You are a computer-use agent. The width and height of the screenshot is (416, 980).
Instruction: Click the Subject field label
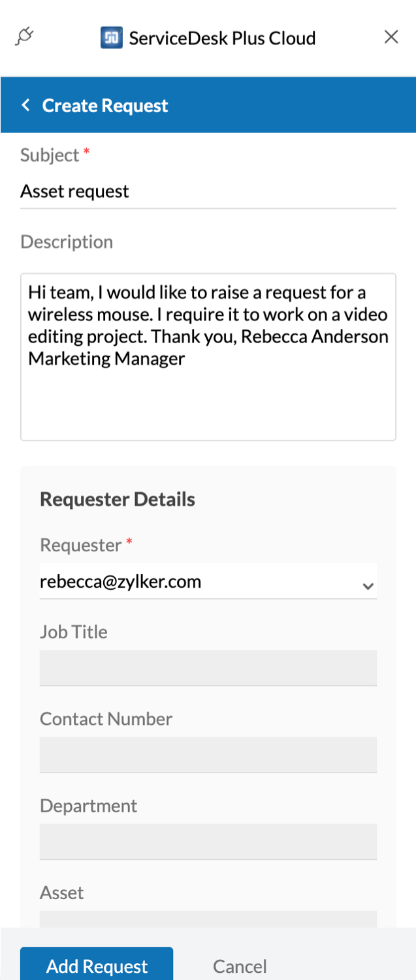(50, 155)
